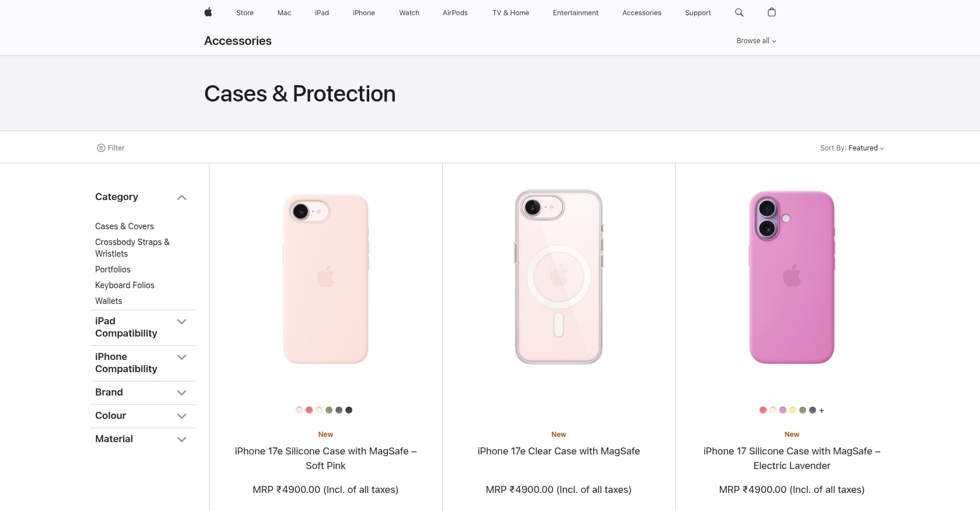The width and height of the screenshot is (980, 511).
Task: Open Browse all dropdown
Action: point(756,41)
